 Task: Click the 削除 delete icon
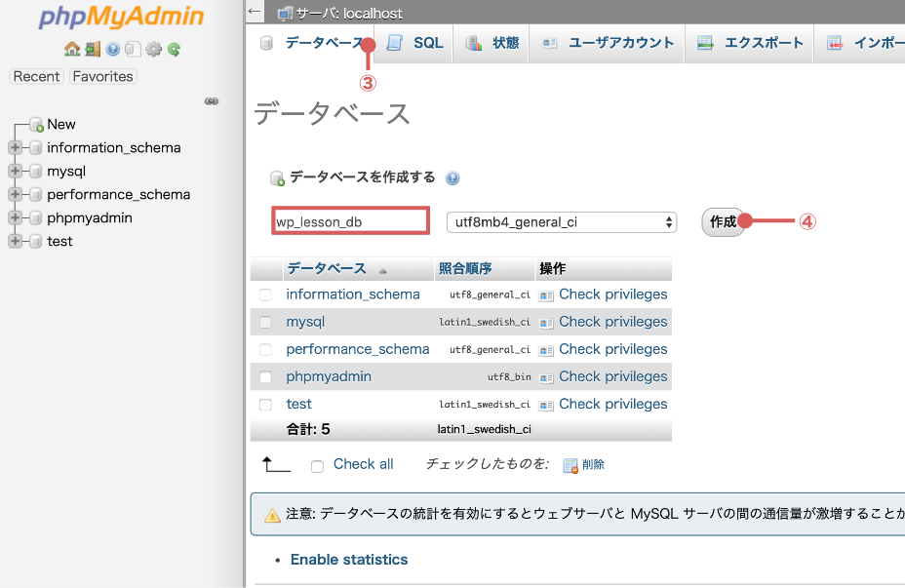coord(571,465)
